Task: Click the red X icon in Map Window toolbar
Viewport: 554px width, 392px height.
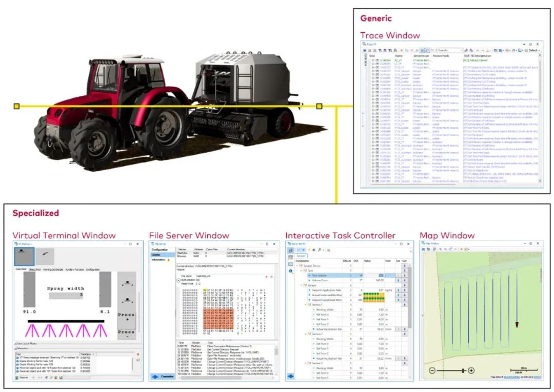Action: coord(462,249)
